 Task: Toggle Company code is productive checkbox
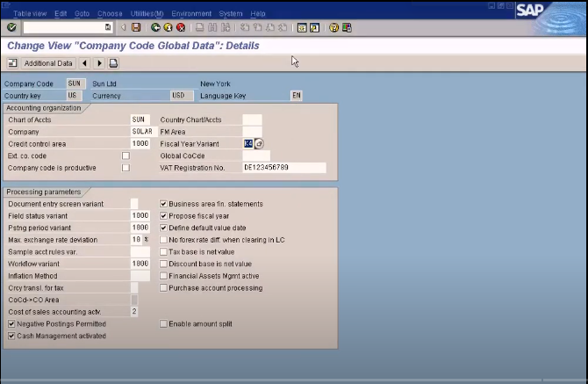coord(125,168)
